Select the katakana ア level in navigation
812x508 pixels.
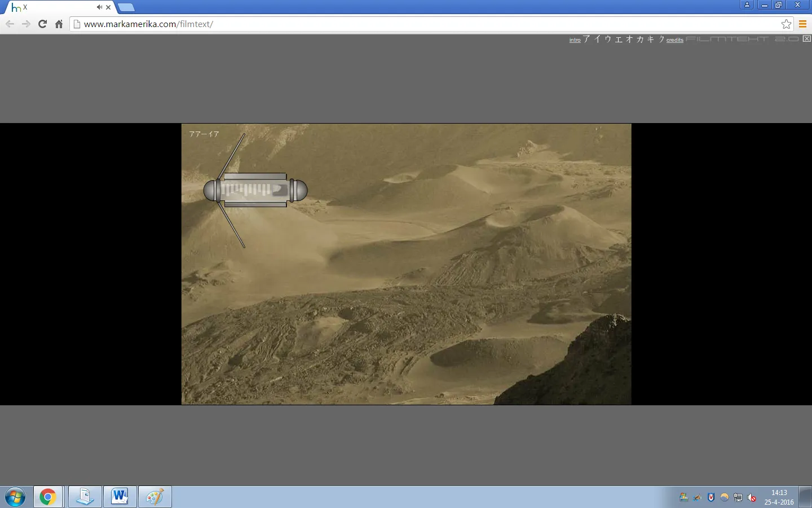click(x=586, y=40)
